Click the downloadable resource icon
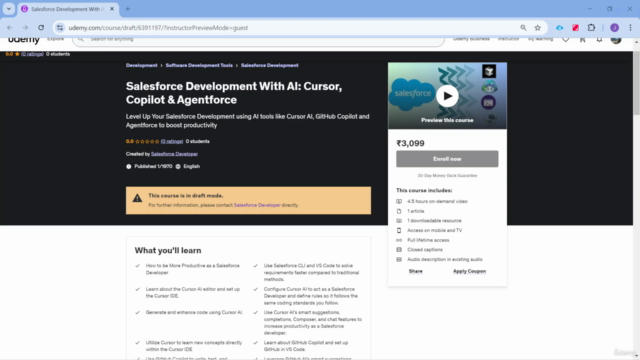 click(399, 221)
